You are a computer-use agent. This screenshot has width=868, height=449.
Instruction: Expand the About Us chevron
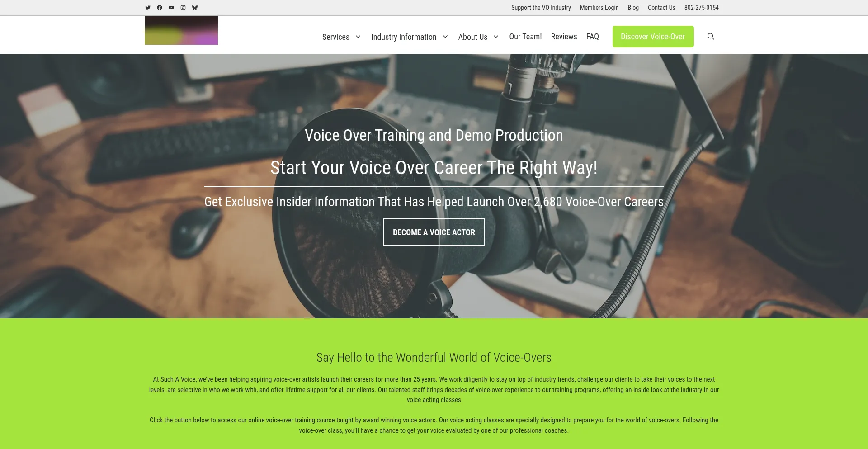[x=496, y=37]
